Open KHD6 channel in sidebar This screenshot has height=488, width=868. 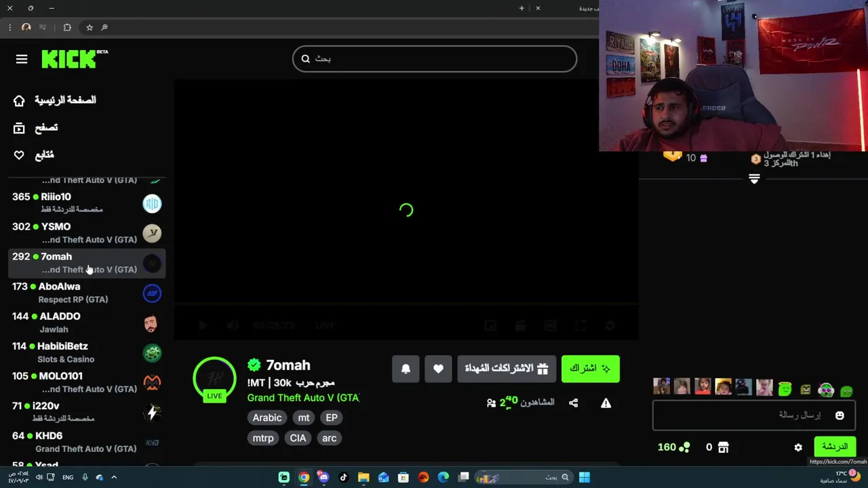click(x=87, y=442)
